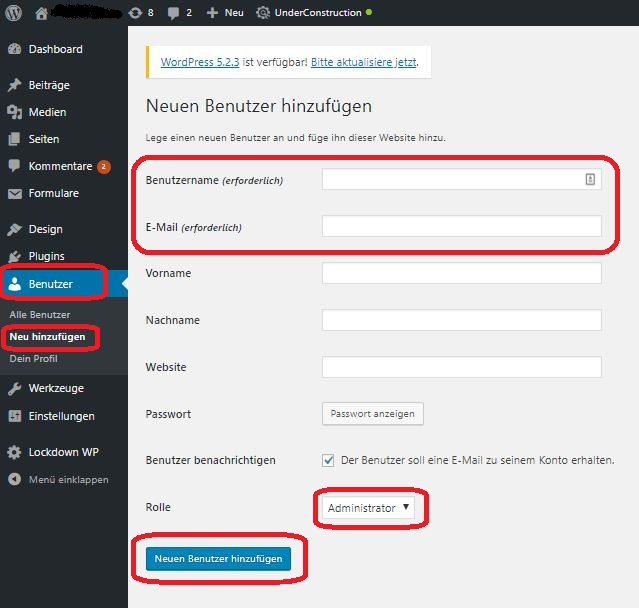The width and height of the screenshot is (639, 608).
Task: Open the comments bubble icon in admin bar
Action: tap(173, 13)
